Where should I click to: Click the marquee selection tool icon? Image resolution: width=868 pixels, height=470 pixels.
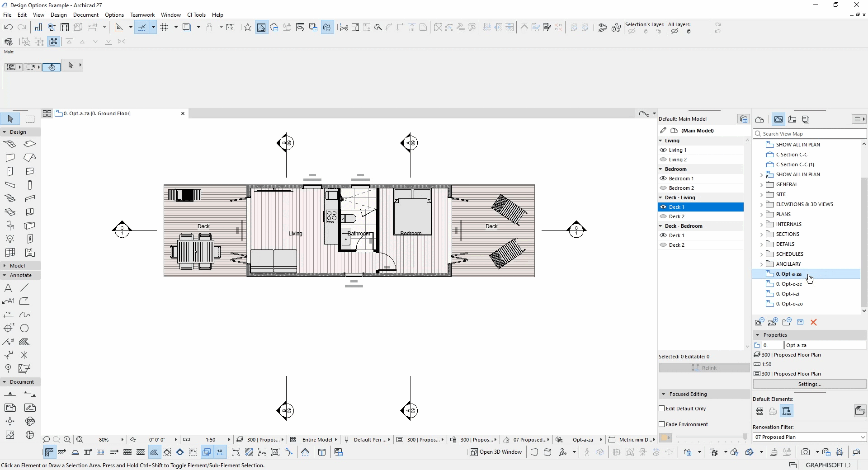(30, 118)
